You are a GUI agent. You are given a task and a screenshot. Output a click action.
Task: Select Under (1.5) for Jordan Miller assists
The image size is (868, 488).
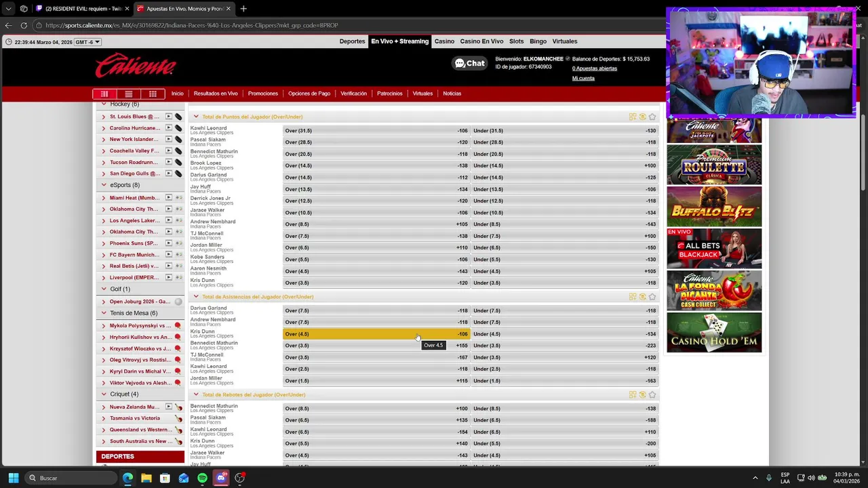click(565, 381)
